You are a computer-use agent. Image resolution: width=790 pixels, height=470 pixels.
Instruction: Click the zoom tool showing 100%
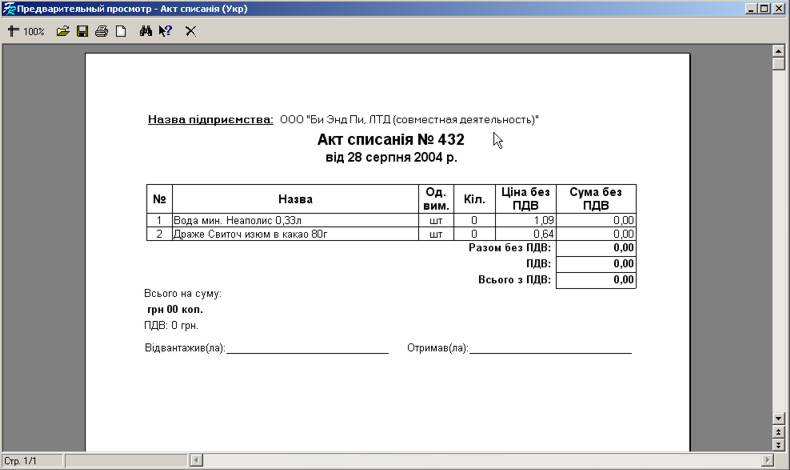tap(26, 31)
